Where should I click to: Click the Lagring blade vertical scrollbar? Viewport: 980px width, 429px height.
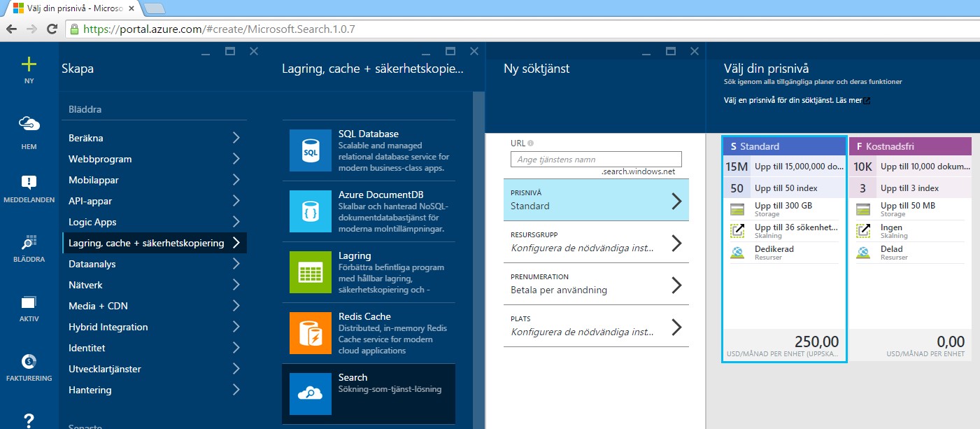pos(478,259)
